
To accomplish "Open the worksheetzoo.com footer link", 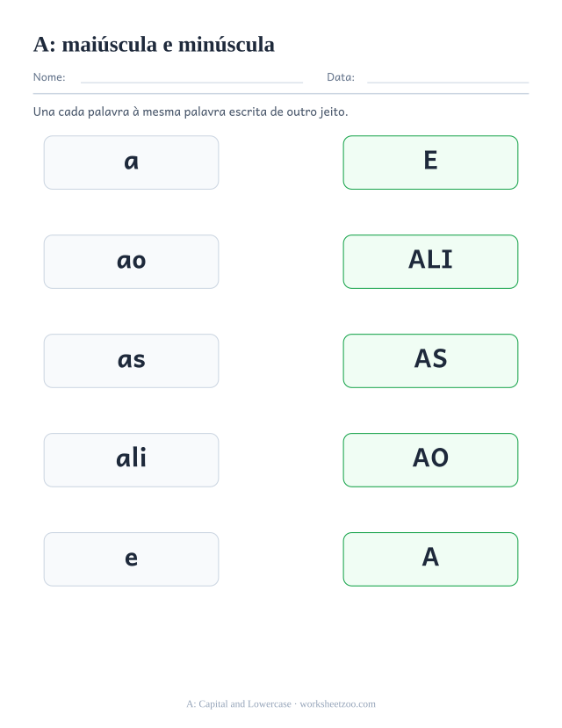I will (337, 704).
